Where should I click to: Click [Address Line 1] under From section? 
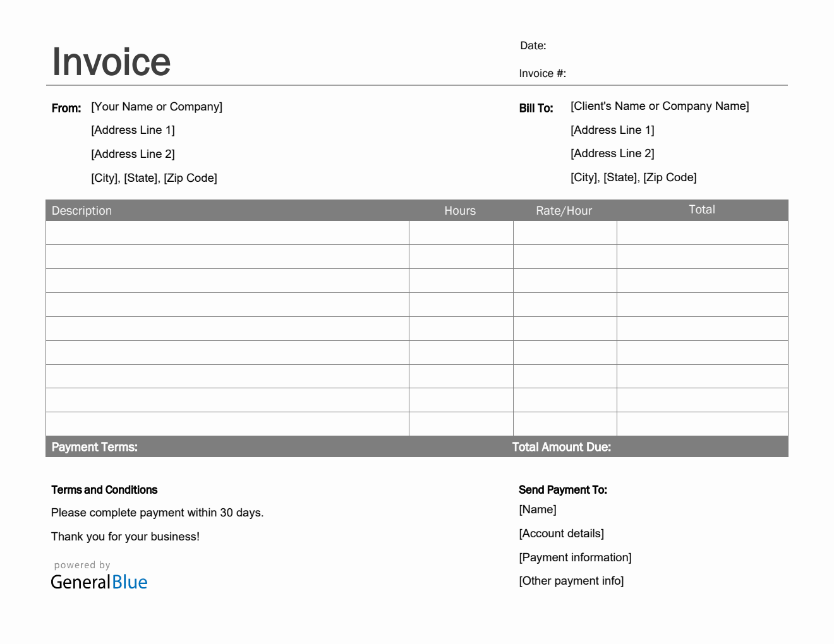[133, 129]
